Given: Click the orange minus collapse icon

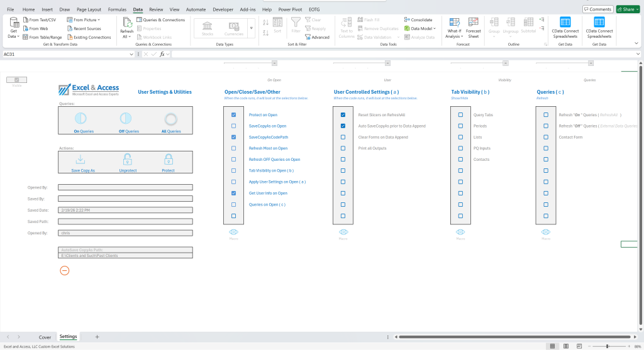Looking at the screenshot, I should pos(65,271).
